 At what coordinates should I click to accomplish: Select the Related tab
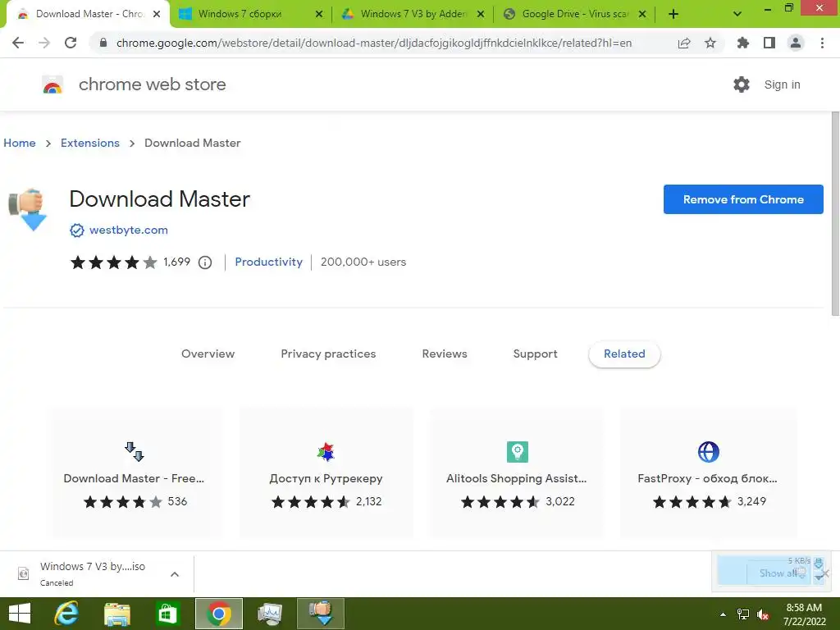click(624, 354)
